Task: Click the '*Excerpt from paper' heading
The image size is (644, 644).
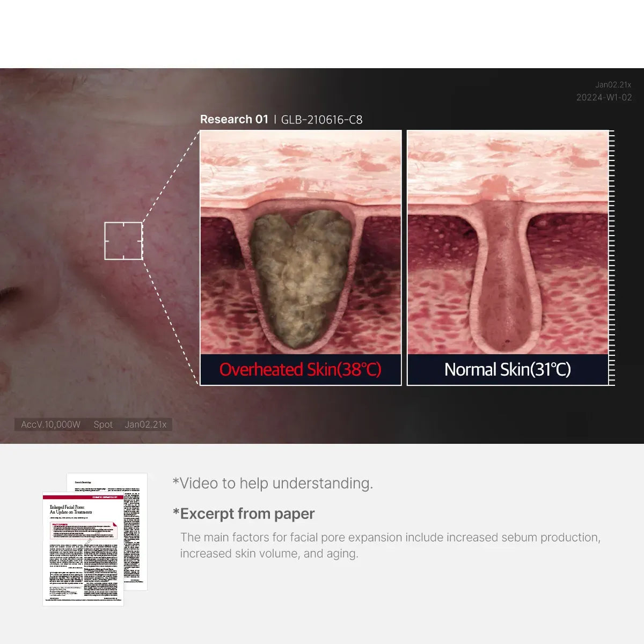Action: coord(244,514)
